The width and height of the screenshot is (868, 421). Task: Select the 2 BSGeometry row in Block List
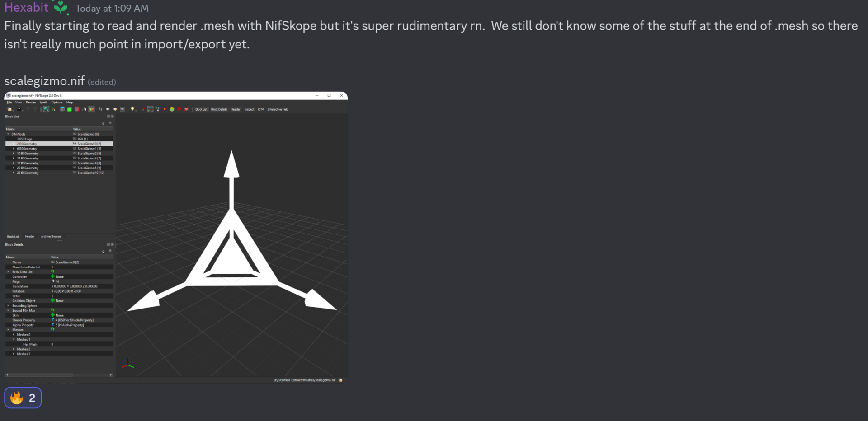[x=59, y=144]
